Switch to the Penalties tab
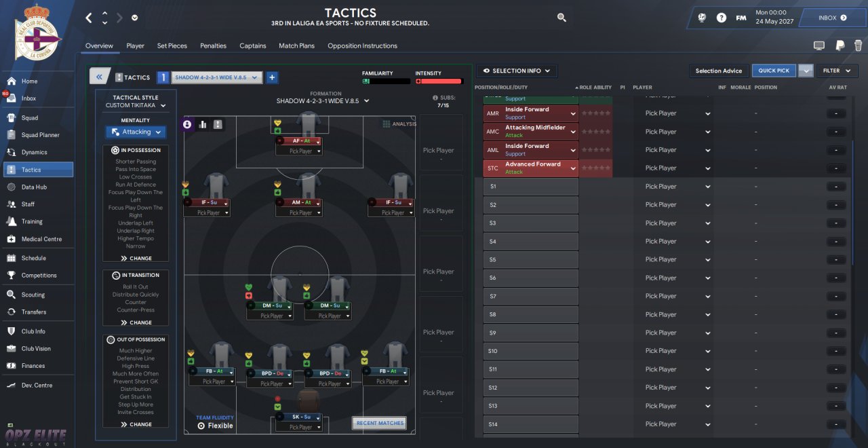Viewport: 868px width, 448px height. pos(213,45)
